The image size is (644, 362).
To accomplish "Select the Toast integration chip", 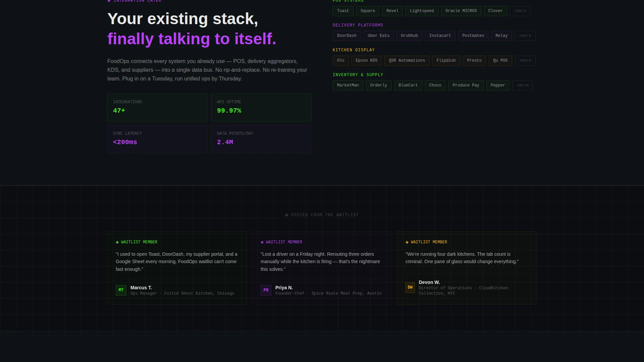I will [x=343, y=11].
